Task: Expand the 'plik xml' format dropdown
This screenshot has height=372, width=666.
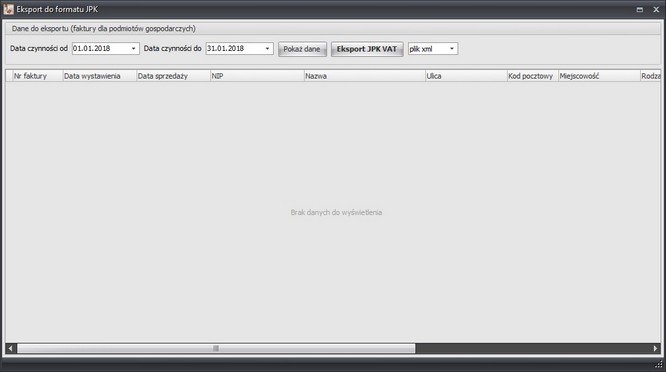Action: click(452, 48)
